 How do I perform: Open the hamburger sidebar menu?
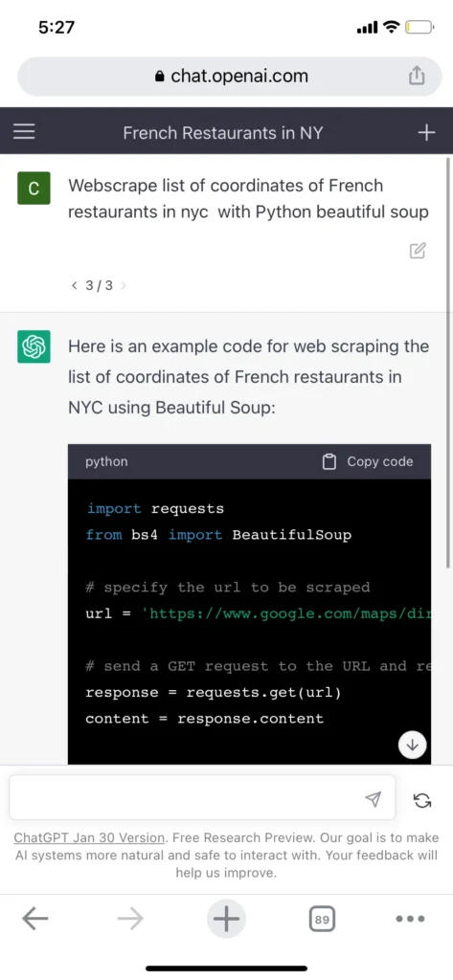click(24, 131)
